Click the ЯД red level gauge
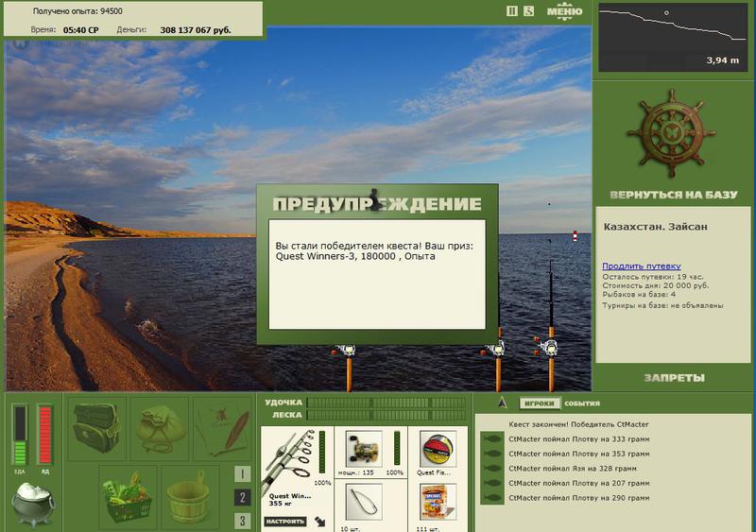 point(44,435)
